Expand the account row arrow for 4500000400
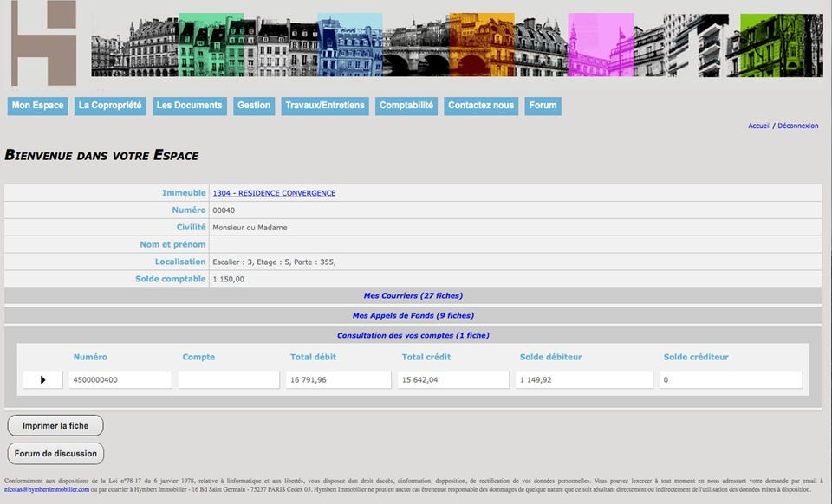The height and width of the screenshot is (504, 832). [x=43, y=379]
